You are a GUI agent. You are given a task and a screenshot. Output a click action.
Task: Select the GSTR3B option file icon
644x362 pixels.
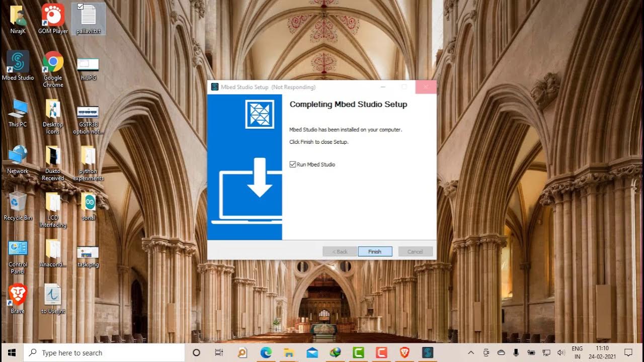88,120
